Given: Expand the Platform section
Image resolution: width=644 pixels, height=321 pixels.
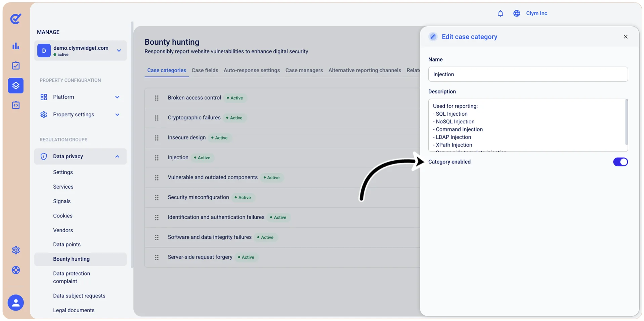Looking at the screenshot, I should coord(80,97).
